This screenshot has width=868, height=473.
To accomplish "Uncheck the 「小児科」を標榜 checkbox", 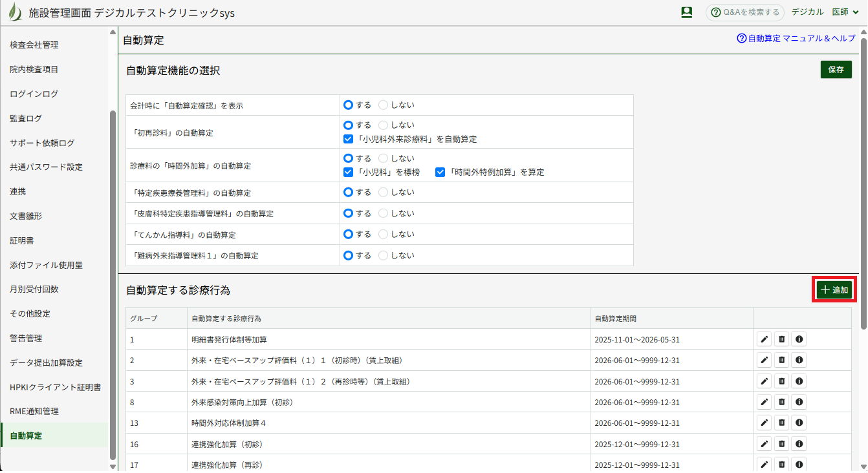I will tap(349, 172).
